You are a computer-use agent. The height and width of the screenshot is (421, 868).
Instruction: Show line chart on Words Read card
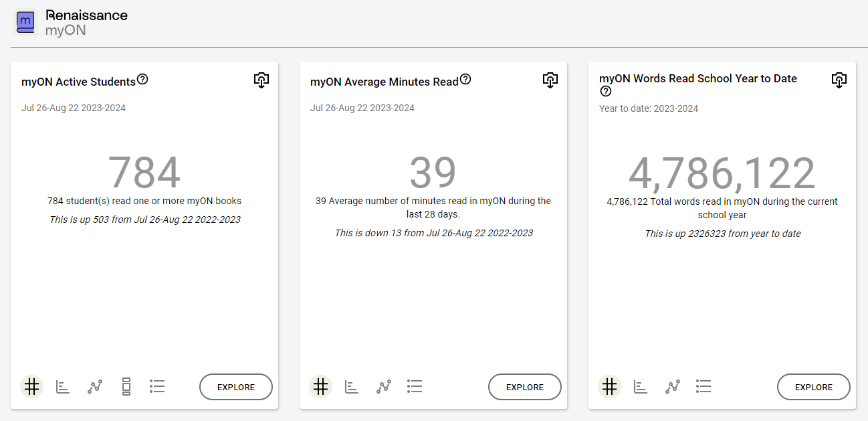point(673,386)
